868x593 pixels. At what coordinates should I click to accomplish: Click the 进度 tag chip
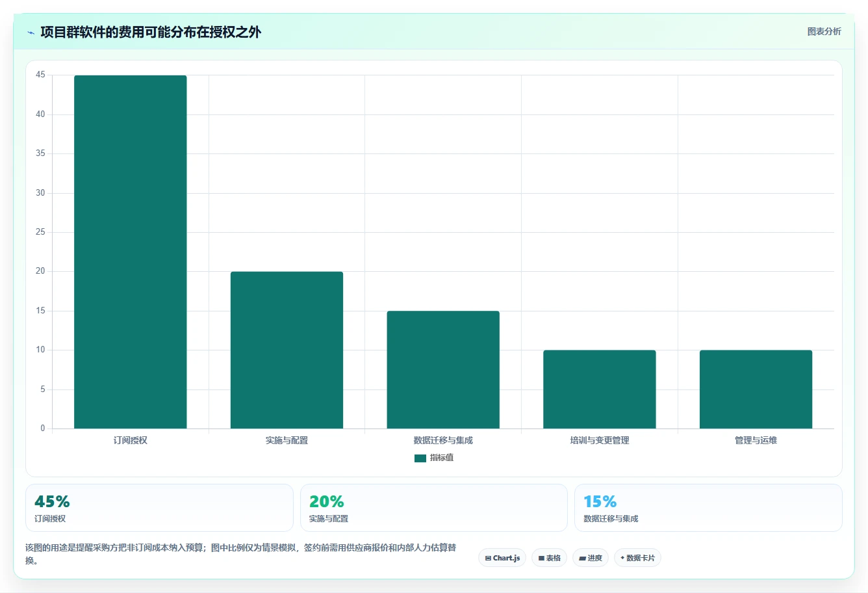590,558
